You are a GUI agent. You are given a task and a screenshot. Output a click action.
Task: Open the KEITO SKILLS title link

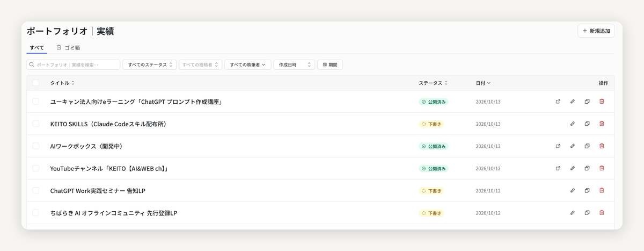[108, 124]
